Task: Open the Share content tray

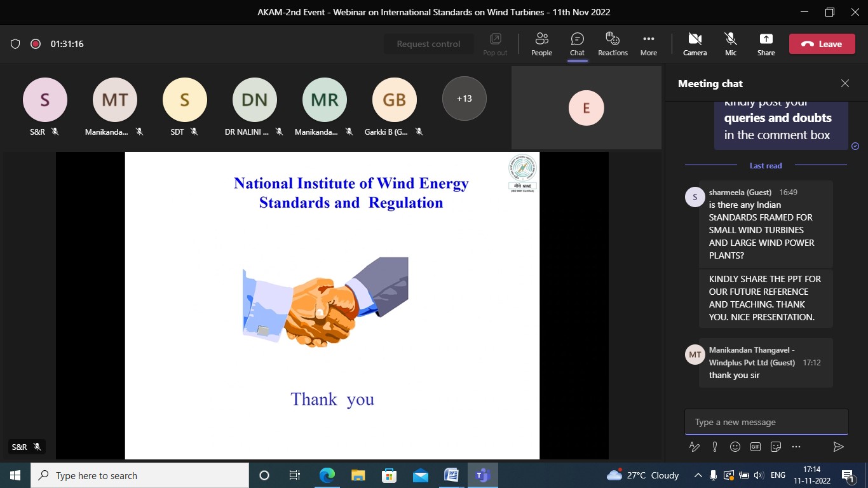Action: [766, 44]
